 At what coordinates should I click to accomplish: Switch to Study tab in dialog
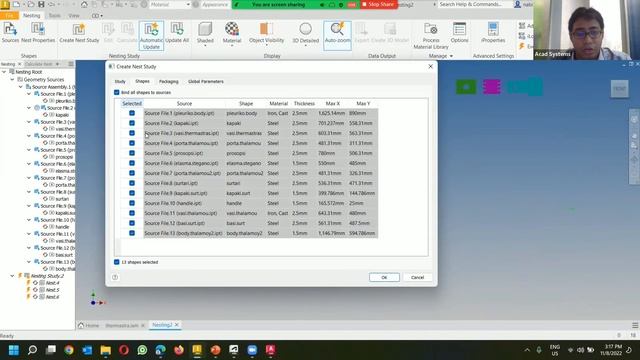pyautogui.click(x=120, y=82)
